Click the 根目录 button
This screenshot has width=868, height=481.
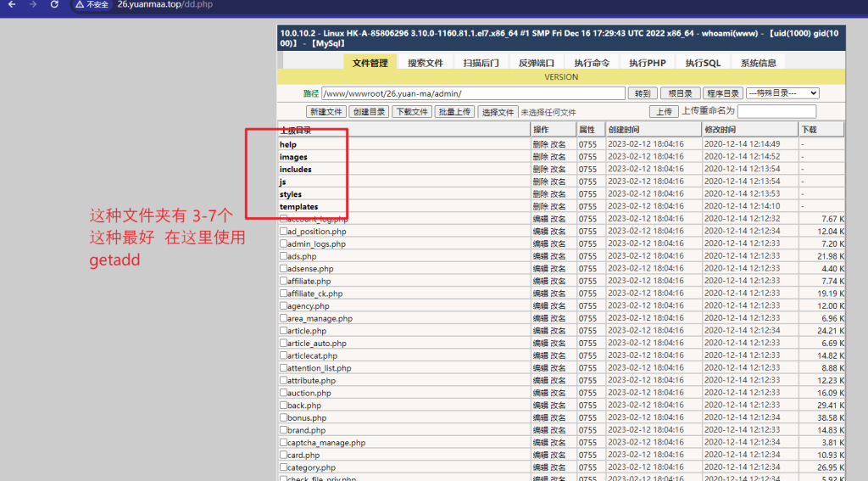(x=679, y=93)
